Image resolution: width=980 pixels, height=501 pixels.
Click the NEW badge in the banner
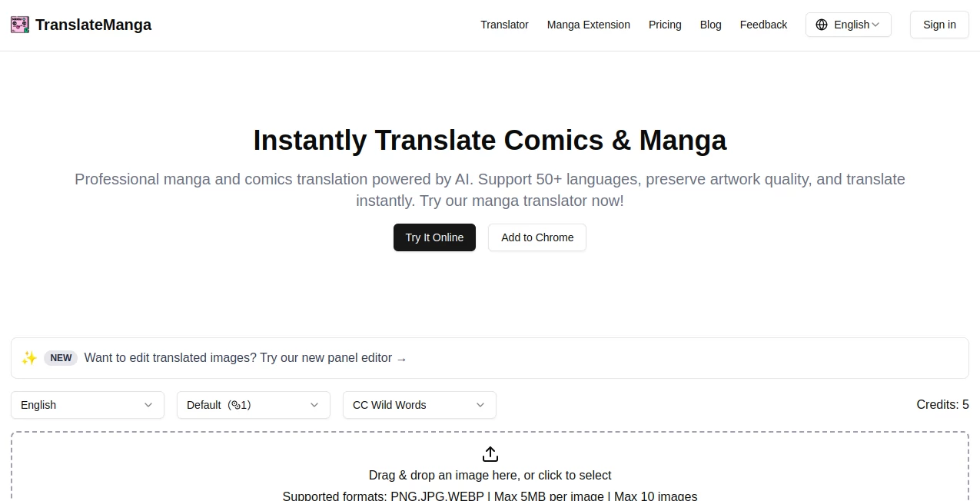pyautogui.click(x=61, y=358)
